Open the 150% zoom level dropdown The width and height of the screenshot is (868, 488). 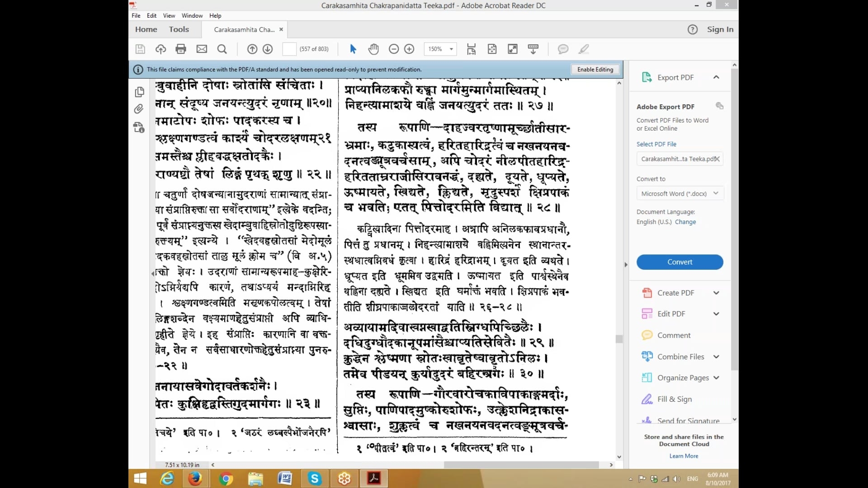tap(451, 49)
